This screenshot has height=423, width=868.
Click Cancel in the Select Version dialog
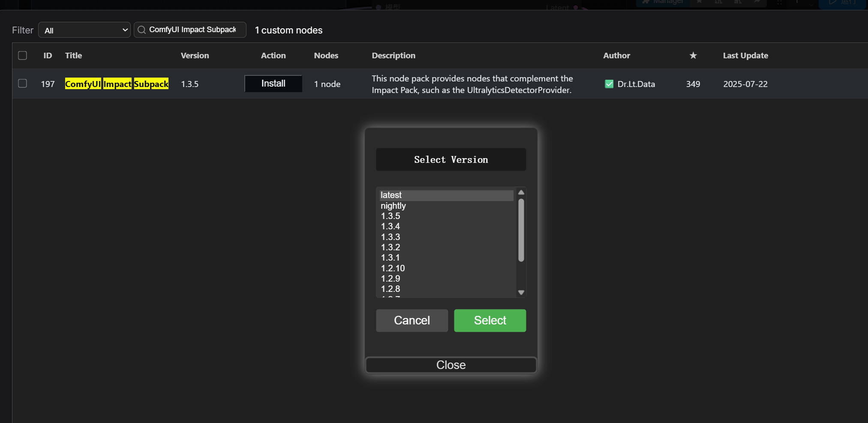point(412,321)
